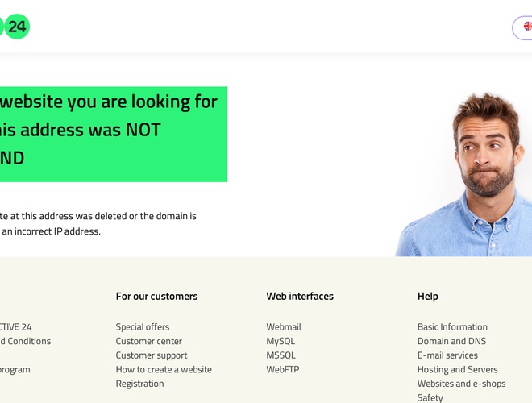Screen dimensions: 532x403
Task: Open Basic Information help
Action: 452,327
